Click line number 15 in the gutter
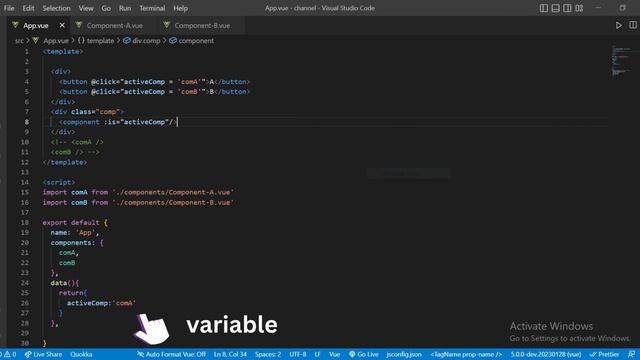Viewport: 640px width, 360px height. click(x=24, y=192)
